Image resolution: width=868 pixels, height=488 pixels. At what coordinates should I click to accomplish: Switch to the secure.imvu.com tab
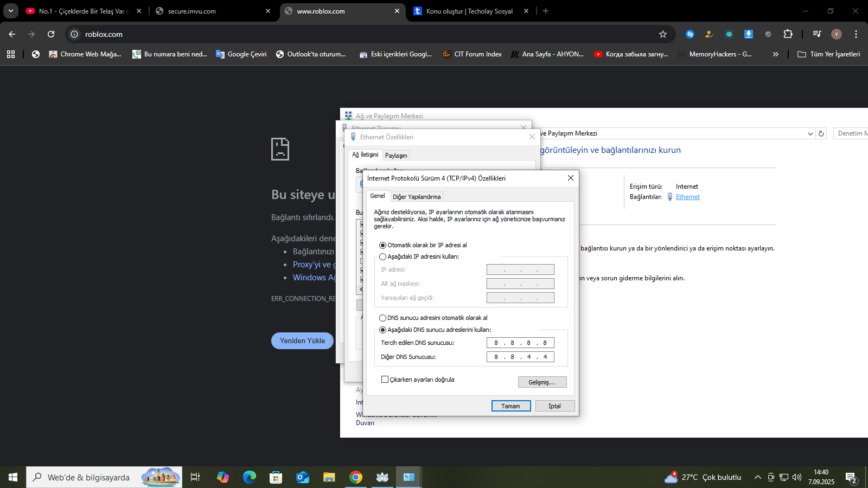click(213, 11)
